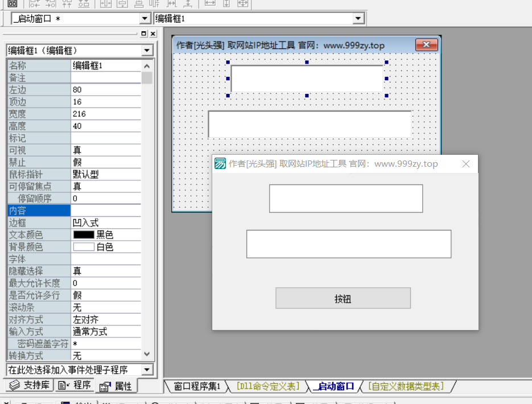Close the properties side panel
Viewport: 532px width, 404px height.
click(153, 34)
